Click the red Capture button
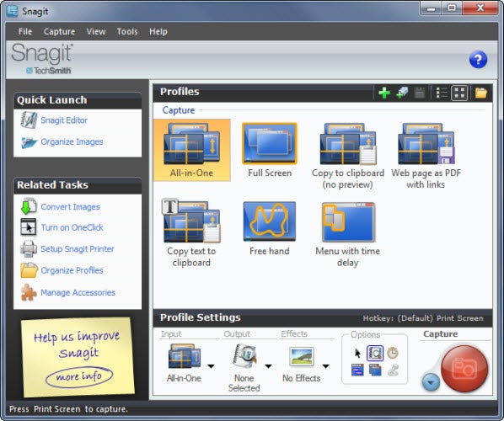This screenshot has height=421, width=504. 464,368
